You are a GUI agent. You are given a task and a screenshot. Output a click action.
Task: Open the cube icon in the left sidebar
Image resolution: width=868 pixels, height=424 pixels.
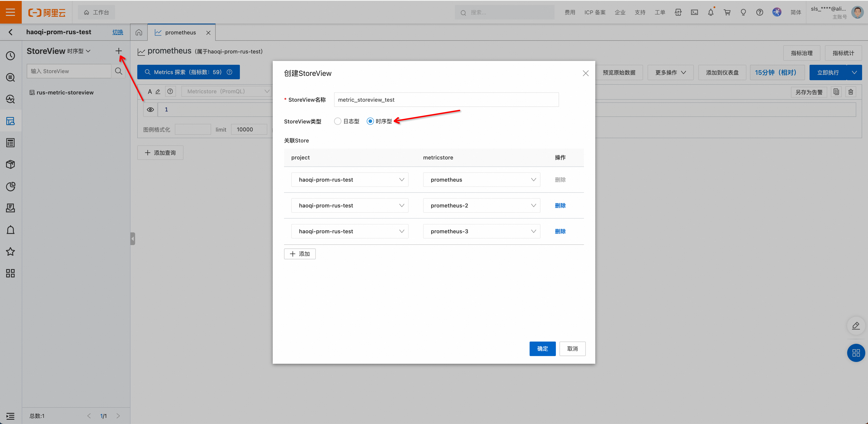[10, 164]
